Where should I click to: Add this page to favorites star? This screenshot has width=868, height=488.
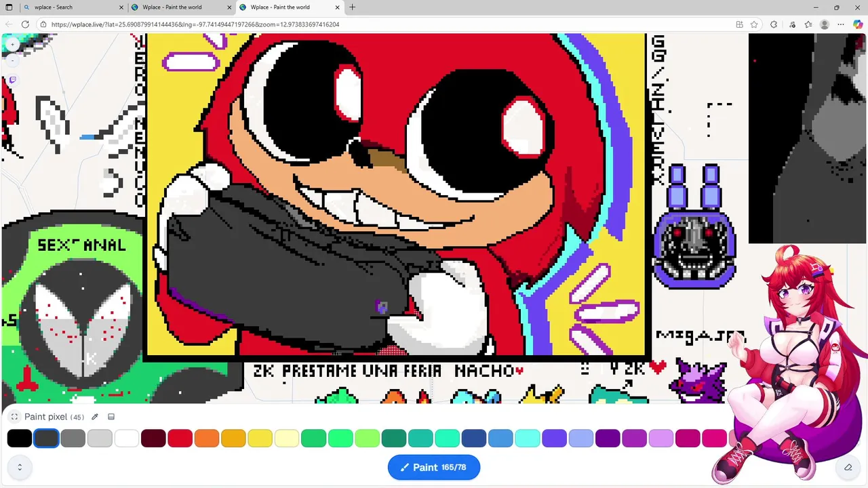pyautogui.click(x=754, y=24)
